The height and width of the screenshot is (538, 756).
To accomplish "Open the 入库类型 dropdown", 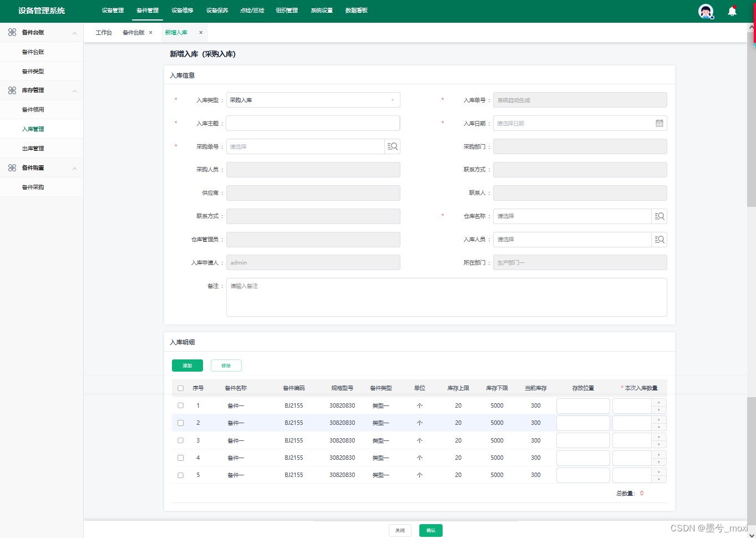I will (x=313, y=100).
